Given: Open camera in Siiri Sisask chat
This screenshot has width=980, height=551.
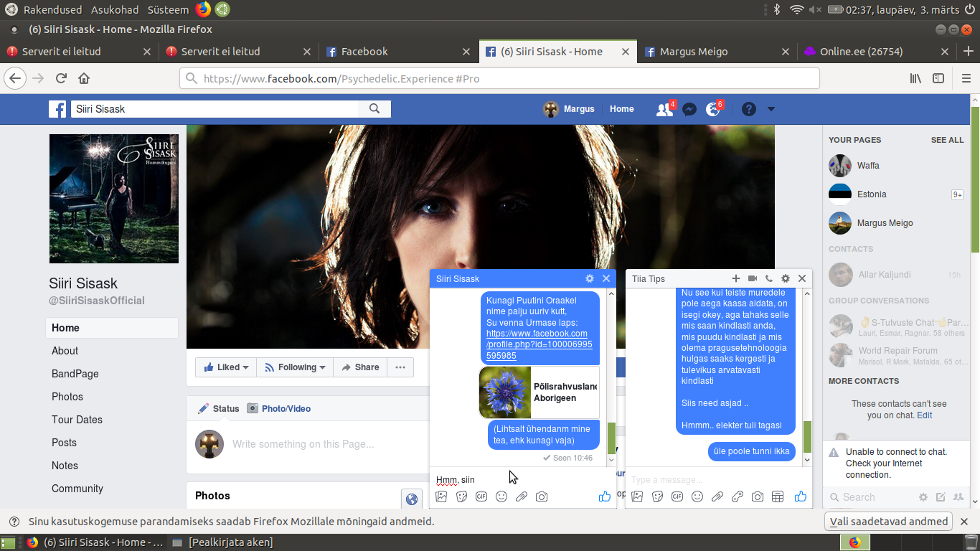Looking at the screenshot, I should pyautogui.click(x=542, y=496).
